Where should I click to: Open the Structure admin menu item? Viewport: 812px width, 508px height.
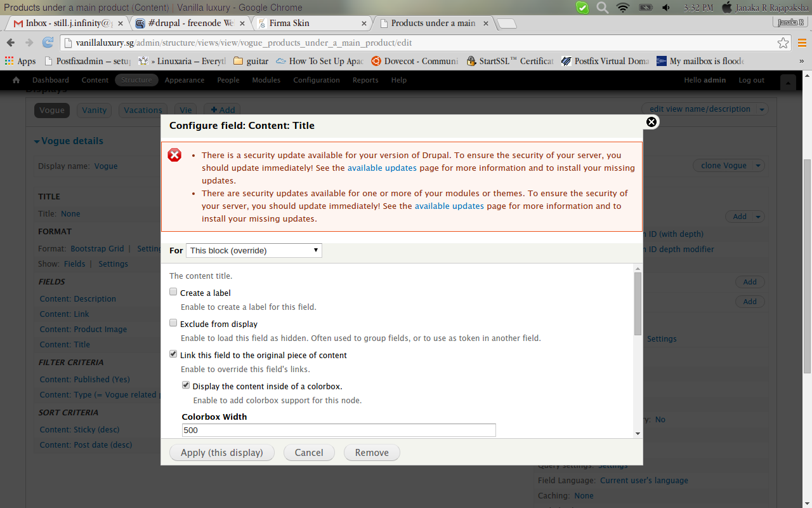tap(136, 80)
